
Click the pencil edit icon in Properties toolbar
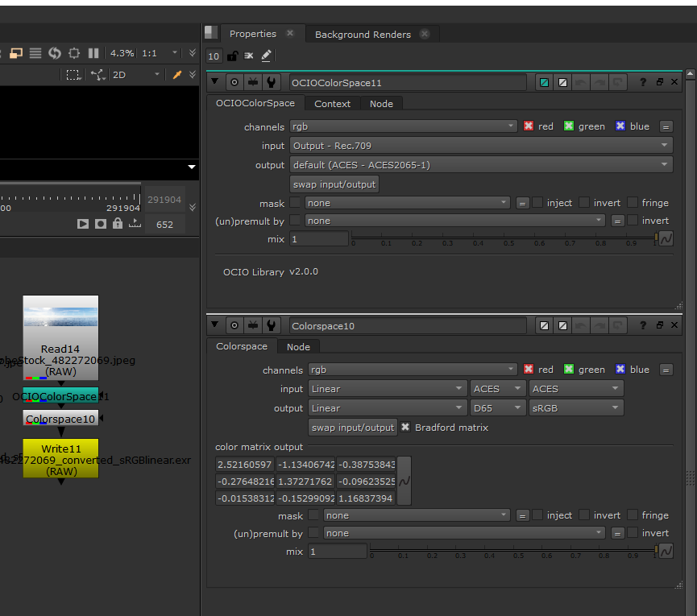(x=267, y=56)
